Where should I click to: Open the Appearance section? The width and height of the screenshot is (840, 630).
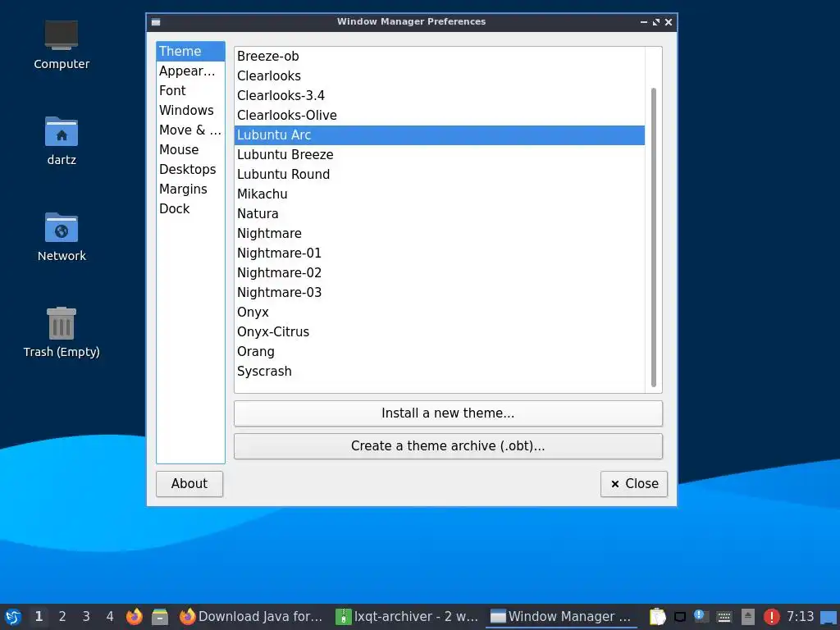tap(190, 71)
